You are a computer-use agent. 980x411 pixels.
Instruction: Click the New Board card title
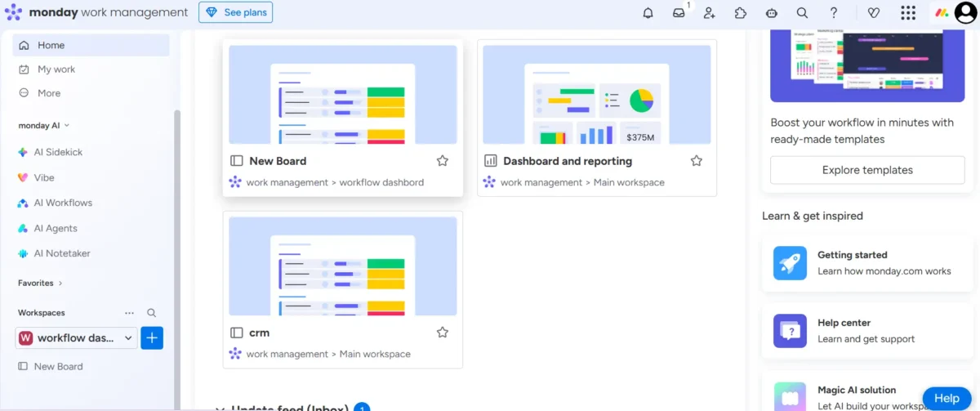click(x=278, y=161)
